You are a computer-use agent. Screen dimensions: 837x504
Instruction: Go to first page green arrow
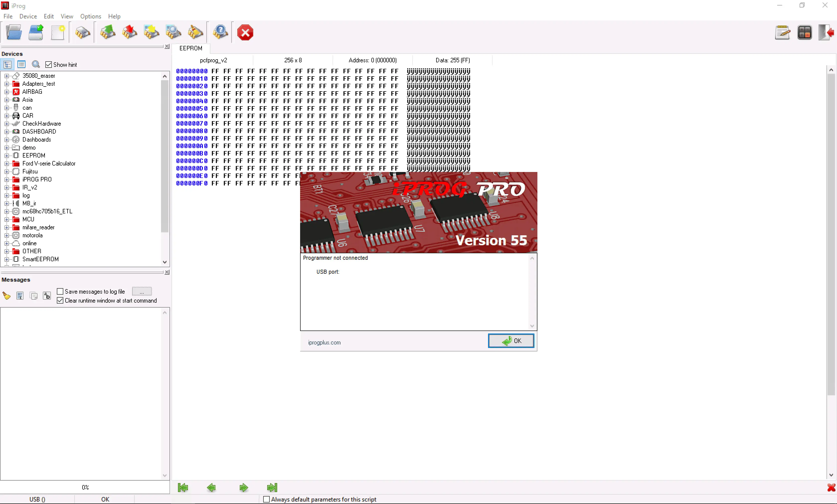(183, 488)
